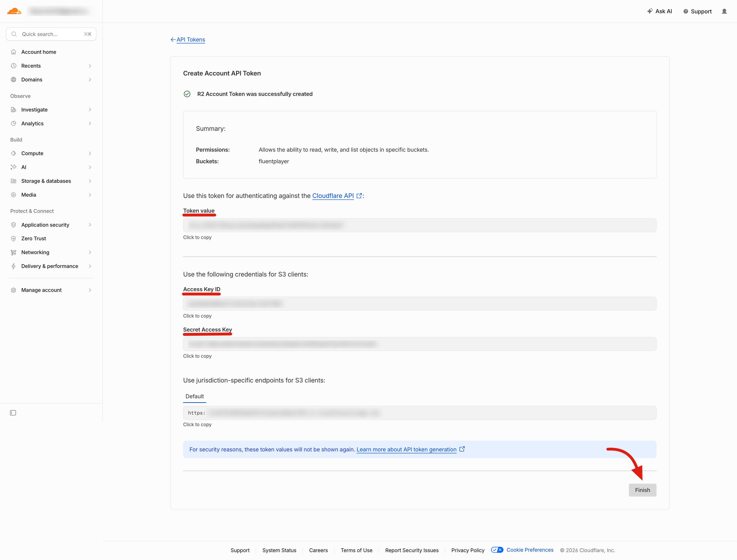Expand the Media chevron
The height and width of the screenshot is (560, 737).
point(90,195)
